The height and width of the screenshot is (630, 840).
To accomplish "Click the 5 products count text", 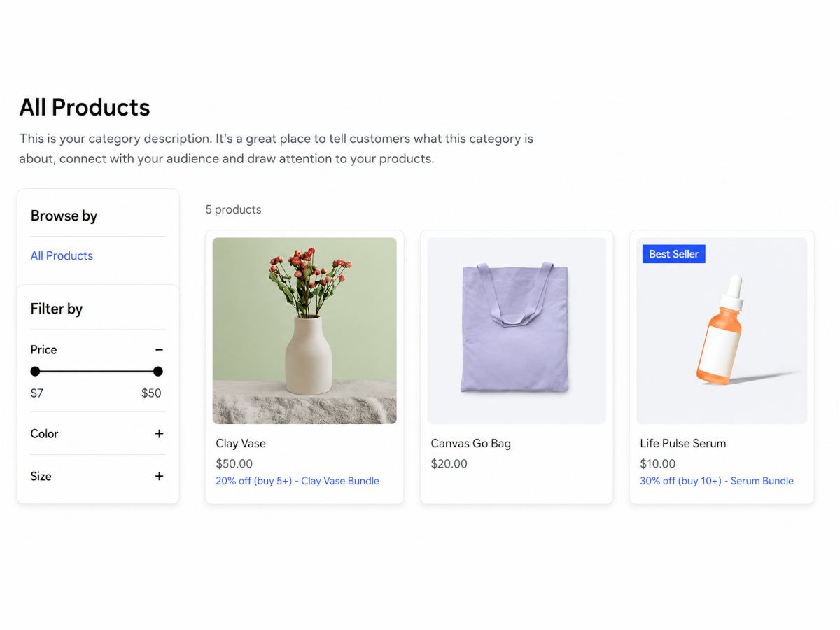I will [x=233, y=209].
